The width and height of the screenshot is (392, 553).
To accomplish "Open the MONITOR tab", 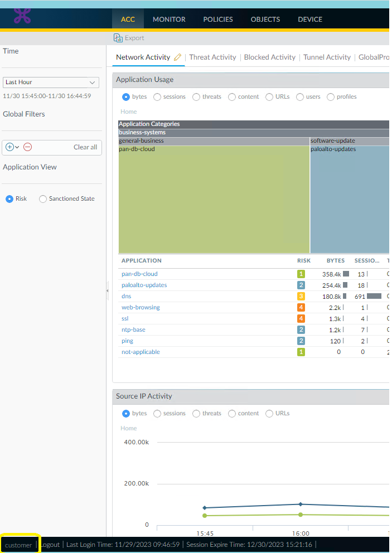I will (169, 19).
